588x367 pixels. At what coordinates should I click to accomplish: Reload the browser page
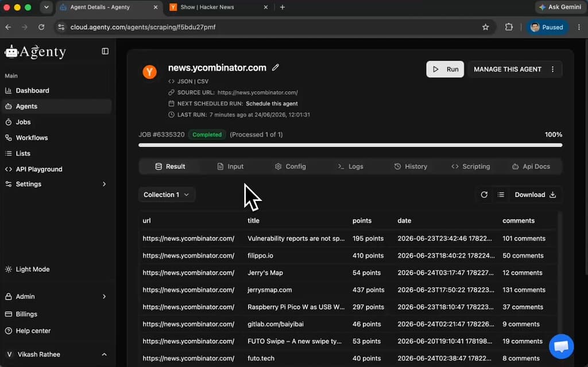pos(41,27)
